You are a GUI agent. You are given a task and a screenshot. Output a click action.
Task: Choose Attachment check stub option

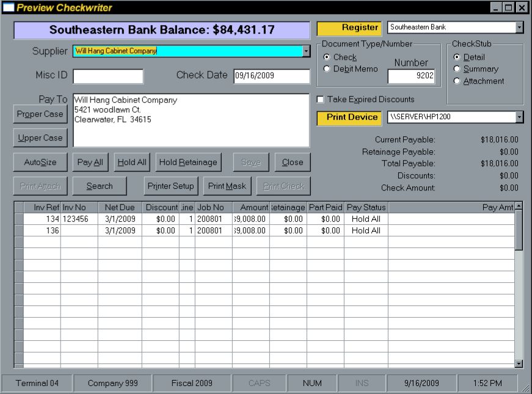[457, 81]
